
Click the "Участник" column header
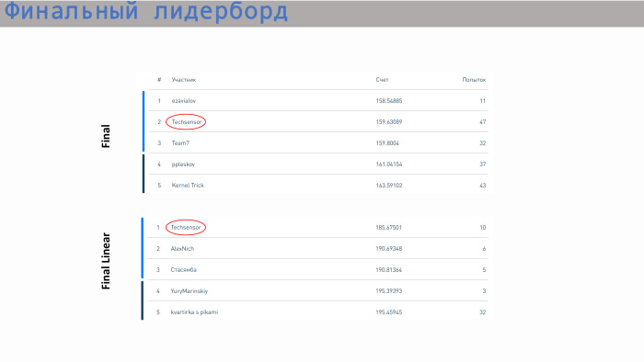pyautogui.click(x=184, y=80)
